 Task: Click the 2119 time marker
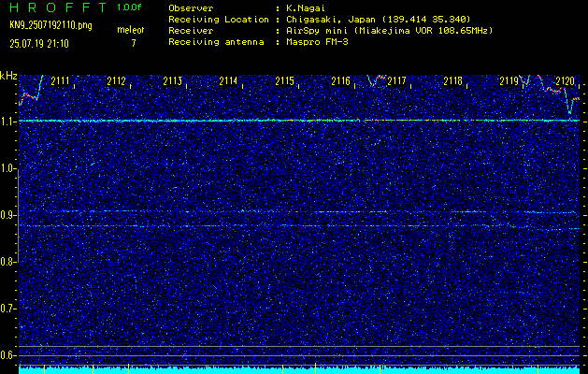[x=509, y=80]
